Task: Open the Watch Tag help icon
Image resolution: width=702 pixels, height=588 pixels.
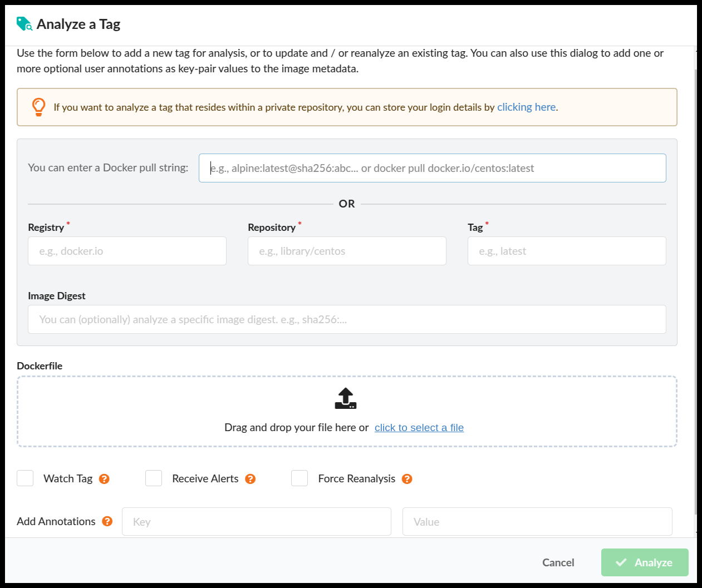Action: [104, 479]
